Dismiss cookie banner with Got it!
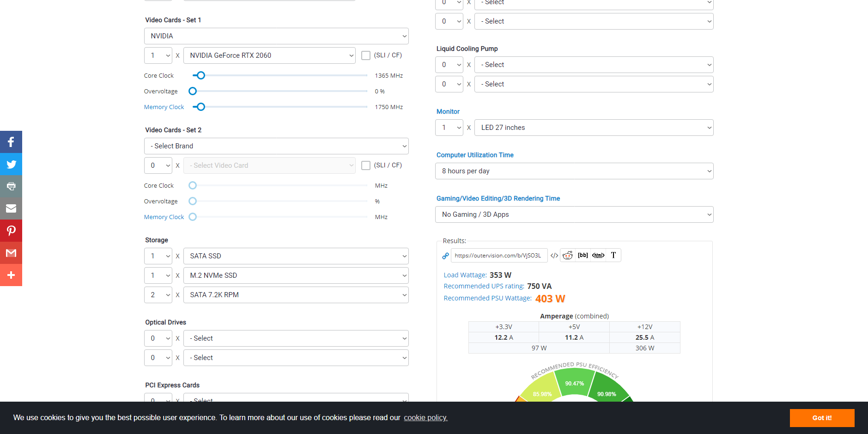 coord(822,418)
